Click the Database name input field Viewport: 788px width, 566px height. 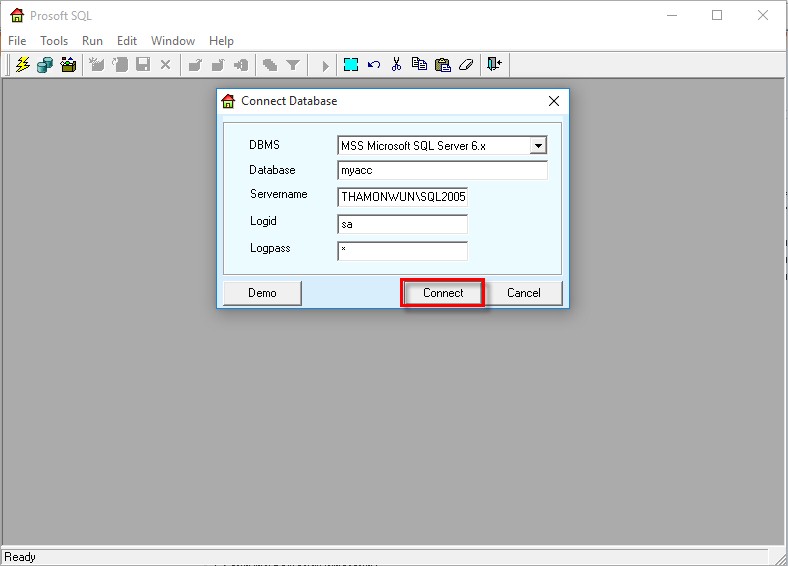click(x=442, y=171)
